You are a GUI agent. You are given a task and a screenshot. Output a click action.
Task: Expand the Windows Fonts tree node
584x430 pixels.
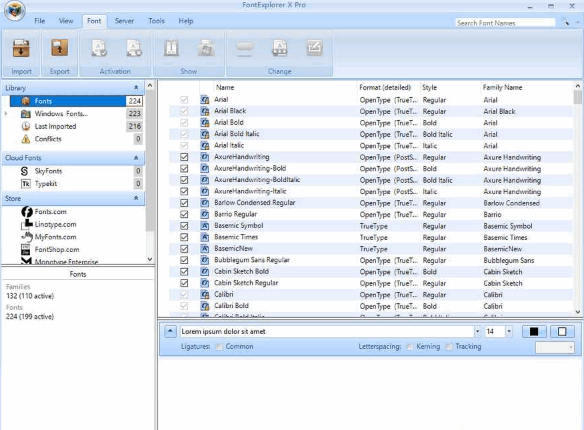(x=6, y=114)
